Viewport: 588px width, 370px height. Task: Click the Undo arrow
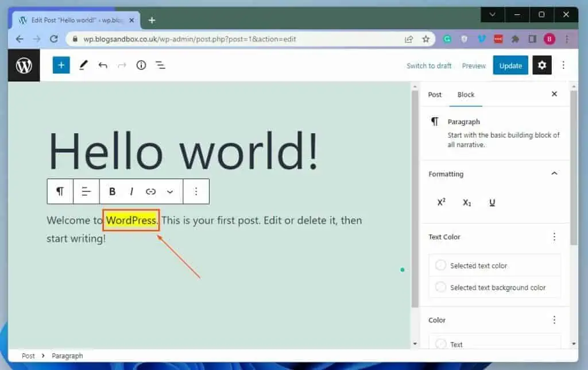(x=103, y=65)
